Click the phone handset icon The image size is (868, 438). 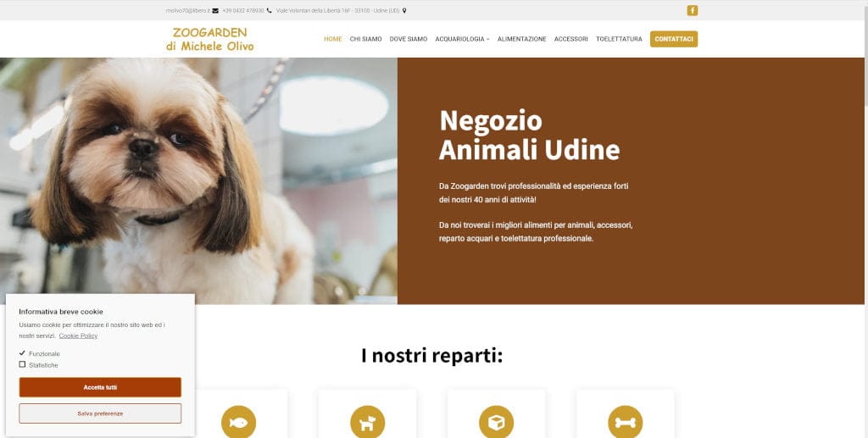click(269, 10)
